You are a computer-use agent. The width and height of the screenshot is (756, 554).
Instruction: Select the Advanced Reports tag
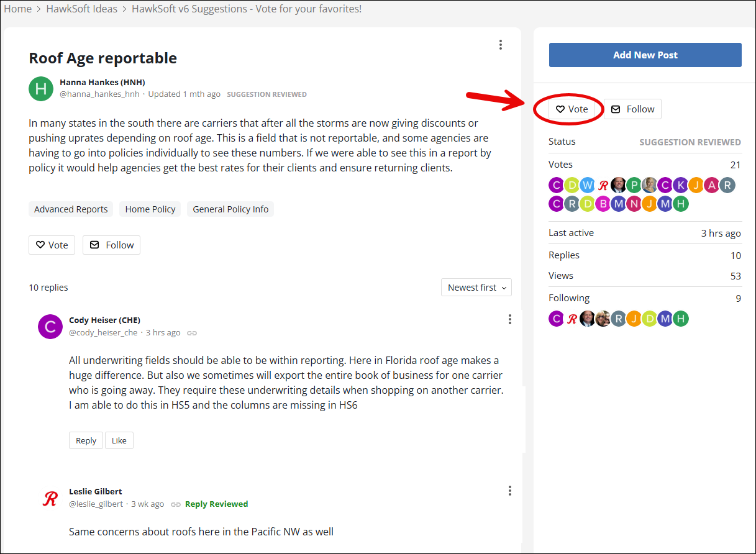pyautogui.click(x=70, y=209)
